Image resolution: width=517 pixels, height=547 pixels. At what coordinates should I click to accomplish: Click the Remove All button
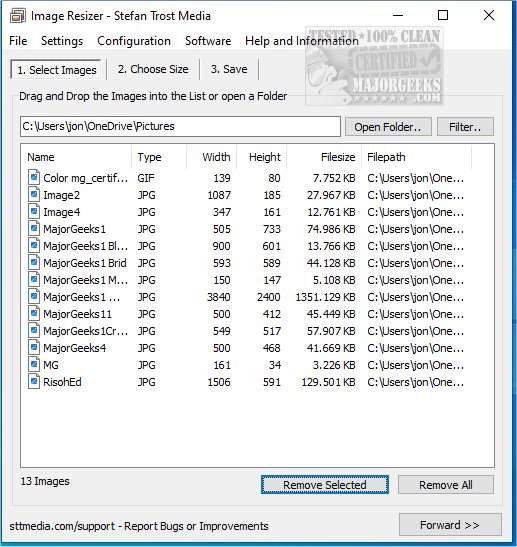pyautogui.click(x=445, y=485)
